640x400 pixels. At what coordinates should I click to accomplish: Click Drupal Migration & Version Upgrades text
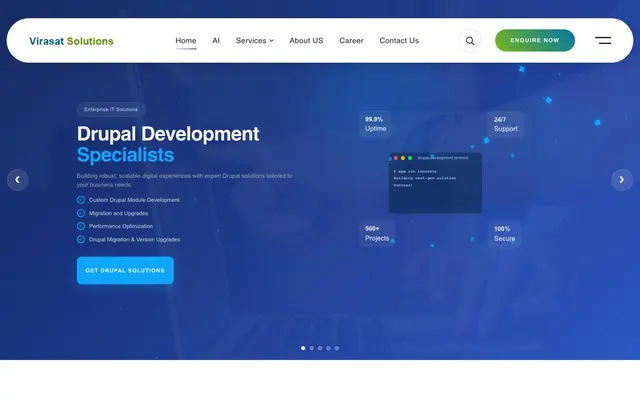134,240
